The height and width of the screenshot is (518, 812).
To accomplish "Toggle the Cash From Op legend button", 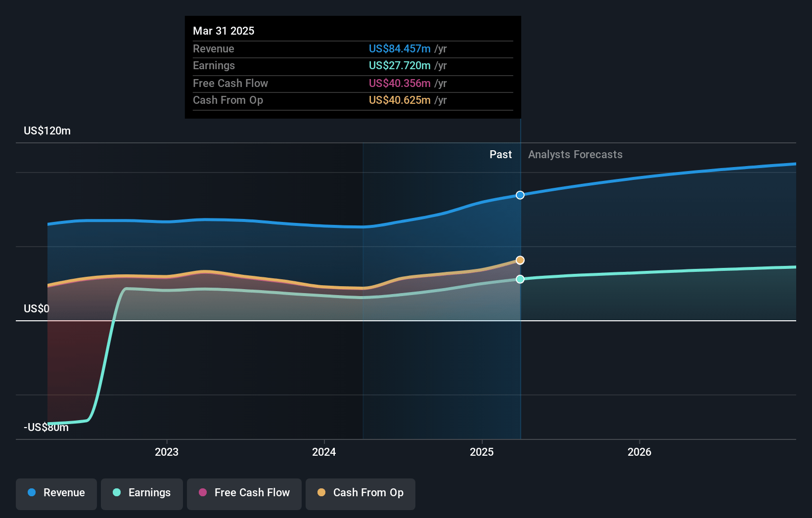I will click(361, 494).
